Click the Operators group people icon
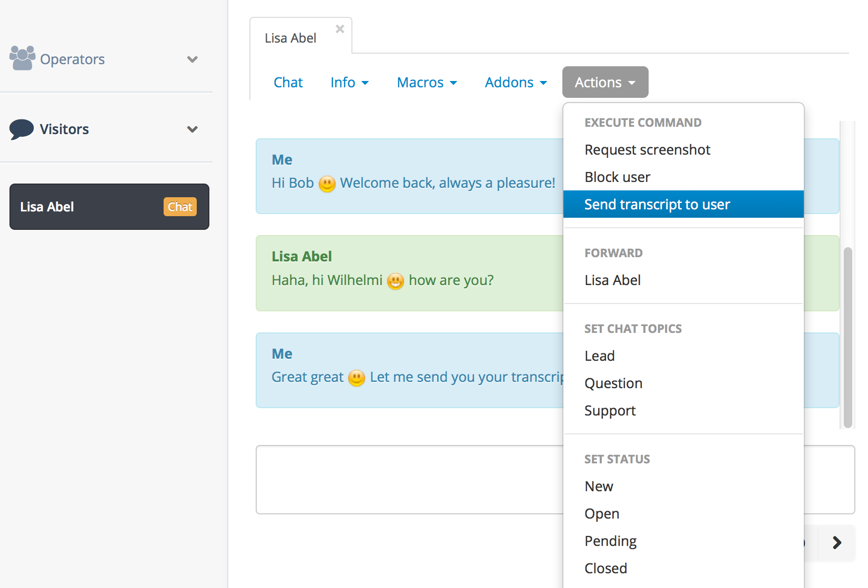Viewport: 868px width, 588px height. click(x=23, y=58)
